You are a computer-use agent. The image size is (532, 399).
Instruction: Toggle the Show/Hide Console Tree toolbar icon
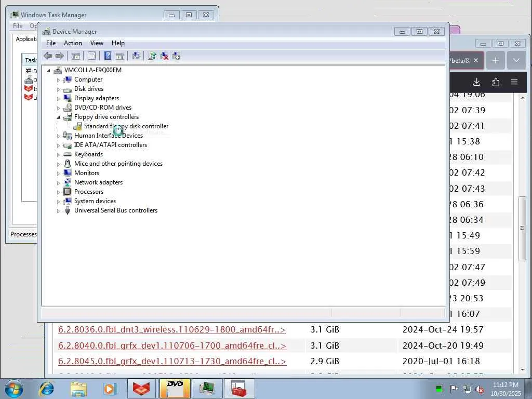[76, 56]
